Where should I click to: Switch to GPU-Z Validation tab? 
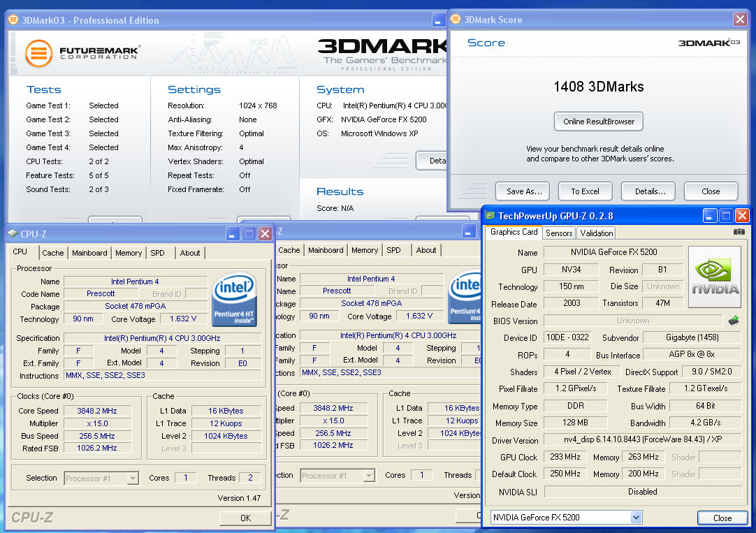(x=597, y=233)
